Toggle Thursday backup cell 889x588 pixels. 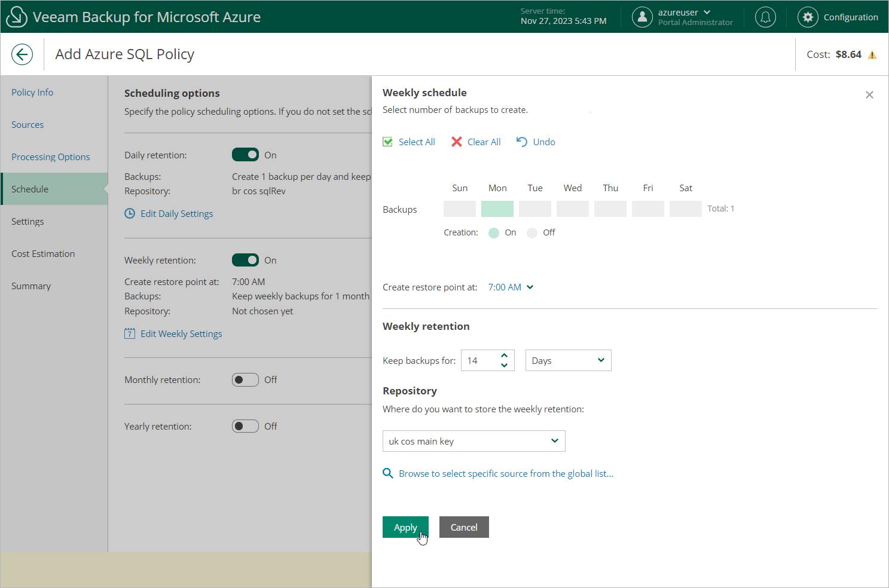610,209
